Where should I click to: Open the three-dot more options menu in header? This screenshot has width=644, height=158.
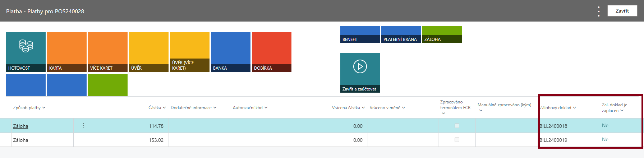coord(599,11)
